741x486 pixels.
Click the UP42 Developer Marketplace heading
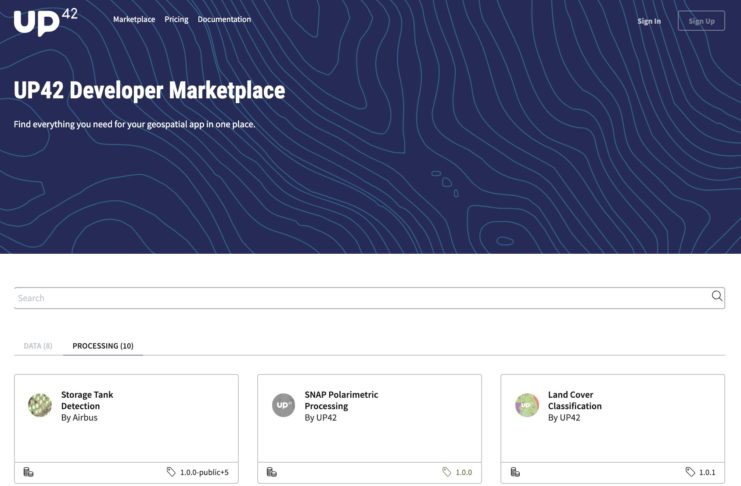(149, 90)
